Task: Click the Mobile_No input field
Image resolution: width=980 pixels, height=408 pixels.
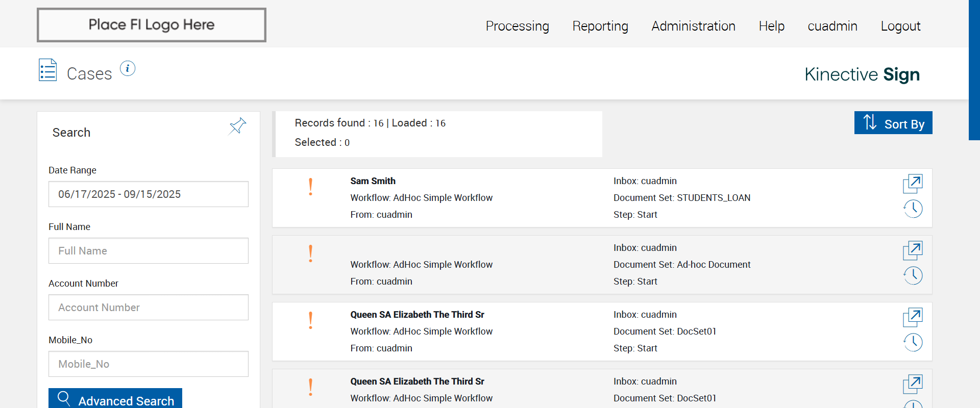Action: (x=148, y=364)
